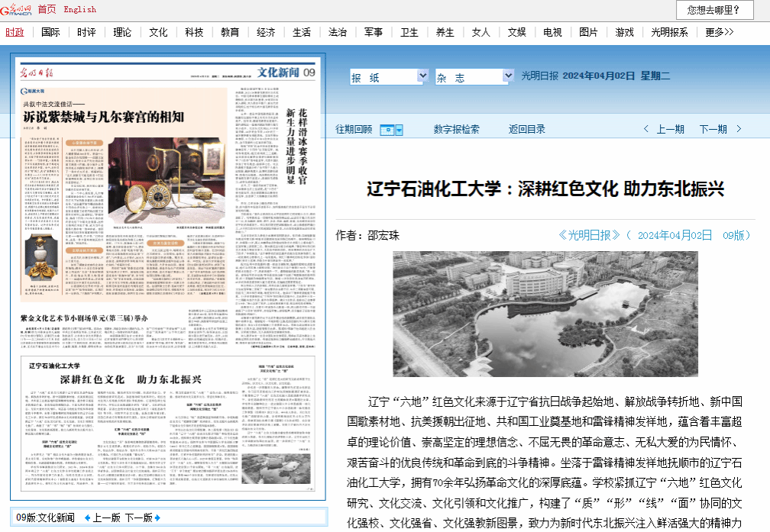Screen dimensions: 770x532
Task: Open 数字报检索 search link
Action: (457, 129)
